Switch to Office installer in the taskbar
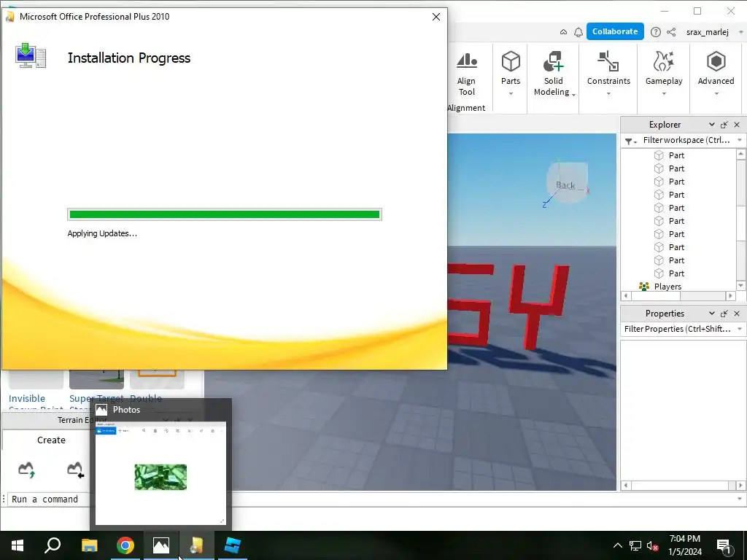This screenshot has height=560, width=747. (x=197, y=545)
